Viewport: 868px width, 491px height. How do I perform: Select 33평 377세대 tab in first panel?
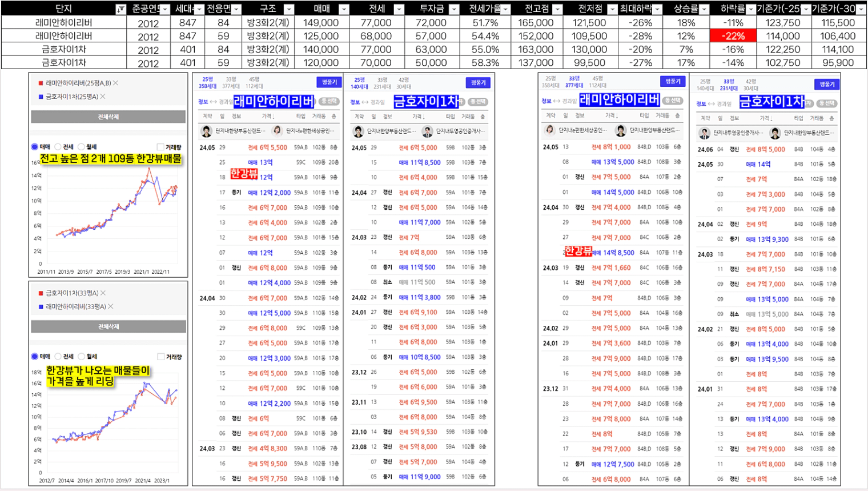[231, 83]
